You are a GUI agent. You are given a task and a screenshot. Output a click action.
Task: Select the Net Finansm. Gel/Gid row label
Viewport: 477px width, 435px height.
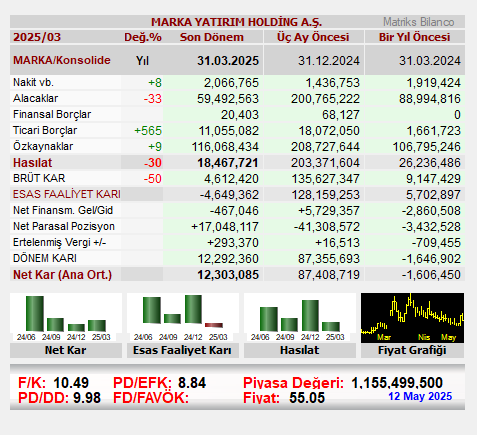coord(63,210)
